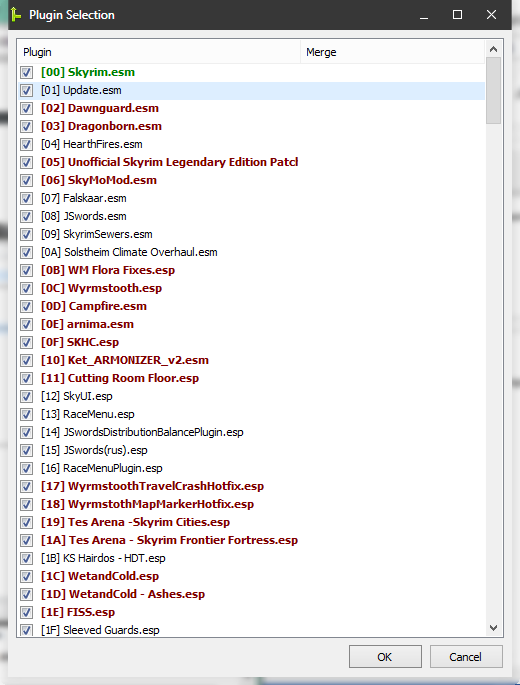Click the scroll up arrow
The image size is (520, 685).
[x=493, y=49]
